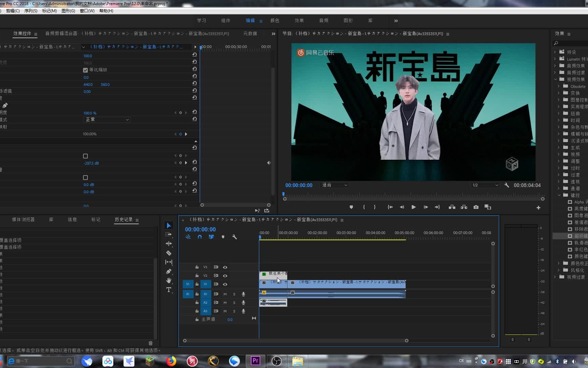Toggle A1 source patching button
Screen dimensions: 588x368
pos(188,294)
